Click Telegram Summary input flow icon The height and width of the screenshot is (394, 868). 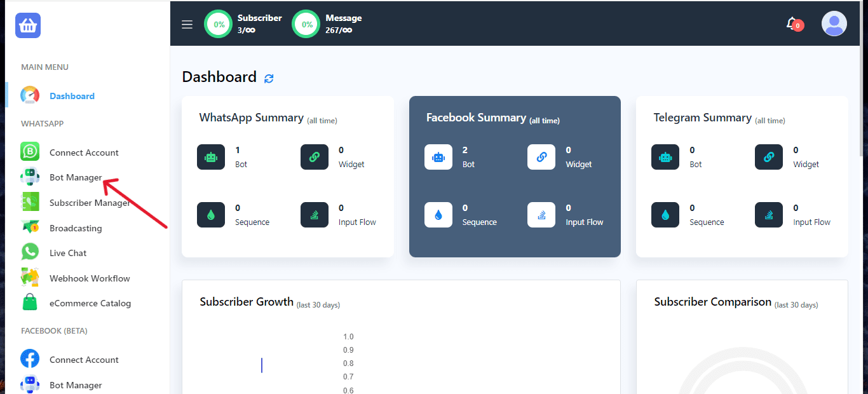click(x=769, y=215)
